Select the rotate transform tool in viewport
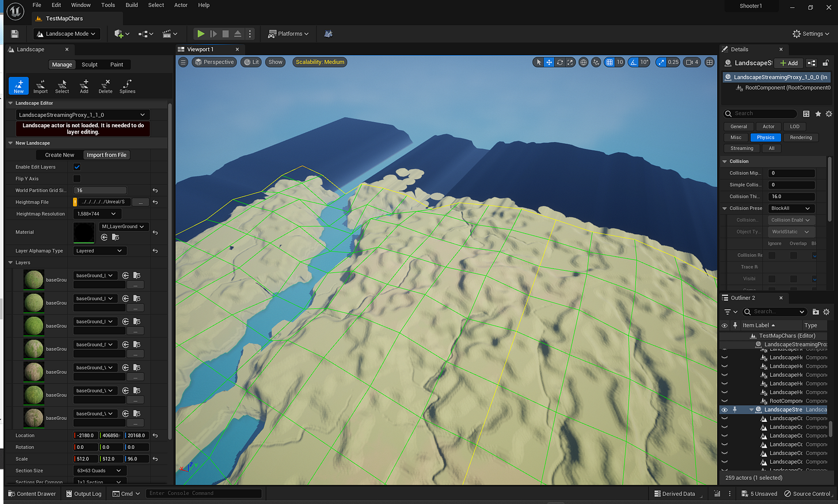This screenshot has height=504, width=838. [559, 62]
